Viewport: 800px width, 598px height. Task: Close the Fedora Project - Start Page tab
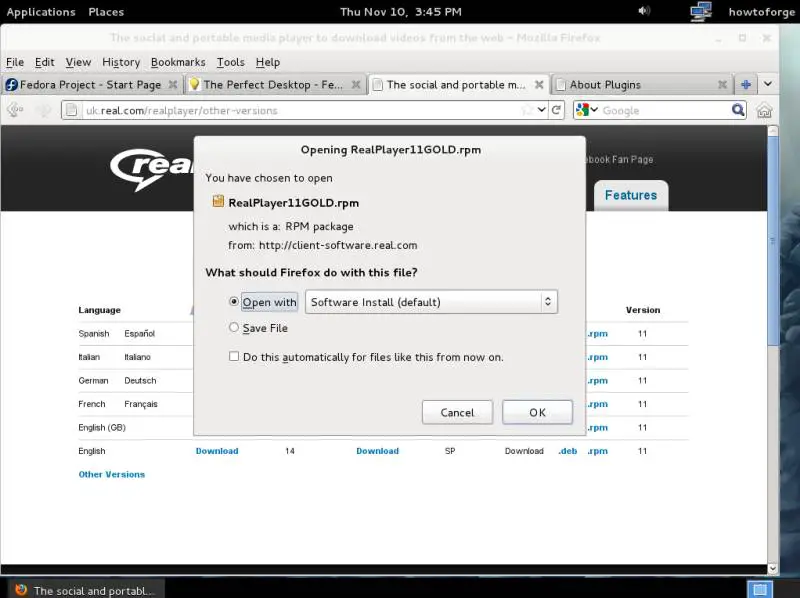point(173,85)
